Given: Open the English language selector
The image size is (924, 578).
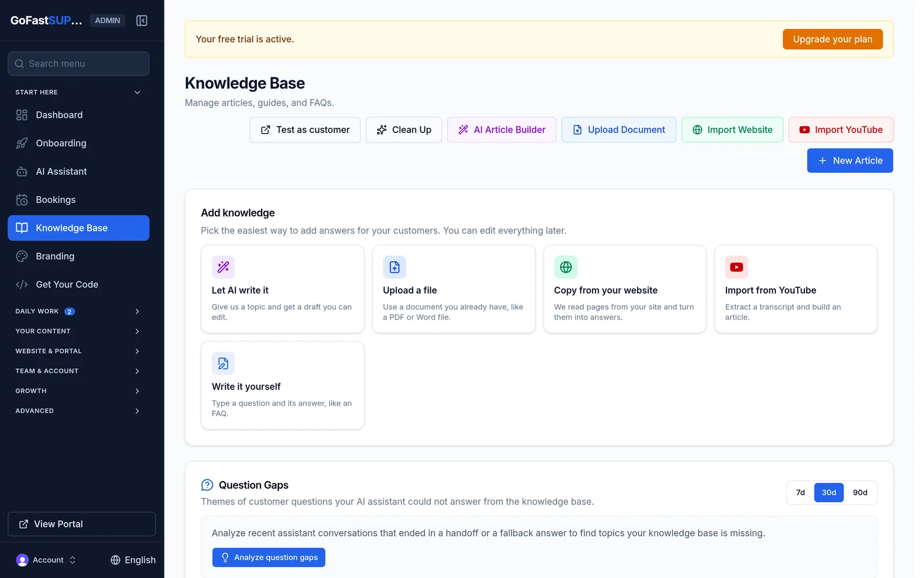Looking at the screenshot, I should tap(133, 560).
